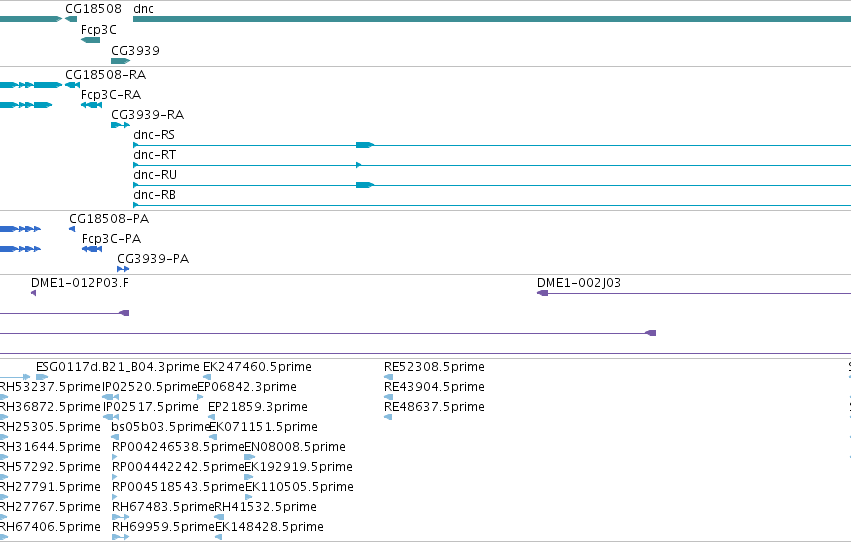Click the RE52308.5prime label
The height and width of the screenshot is (542, 851).
(x=434, y=367)
